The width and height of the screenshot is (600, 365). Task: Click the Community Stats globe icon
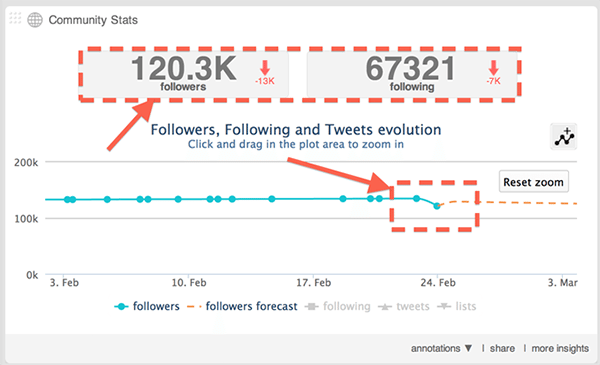[35, 20]
